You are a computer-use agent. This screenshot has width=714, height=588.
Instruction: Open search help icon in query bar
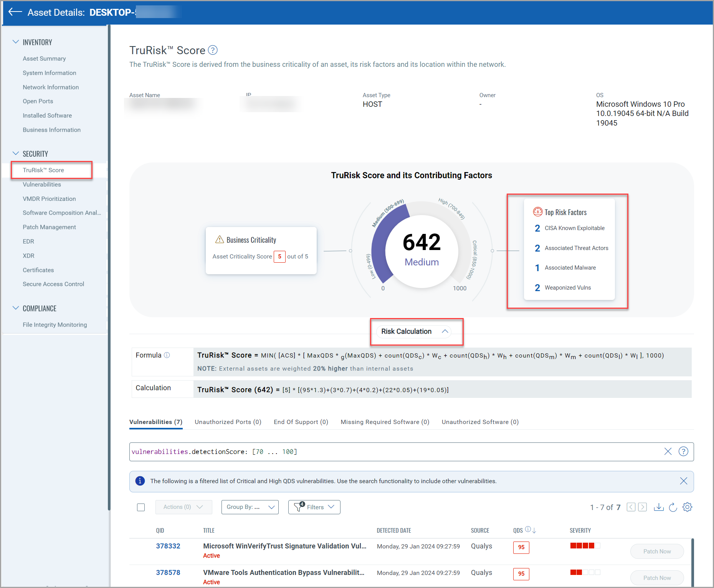click(684, 451)
